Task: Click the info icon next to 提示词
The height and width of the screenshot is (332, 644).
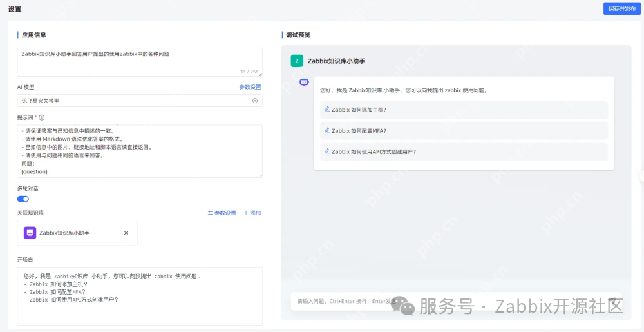Action: coord(41,117)
